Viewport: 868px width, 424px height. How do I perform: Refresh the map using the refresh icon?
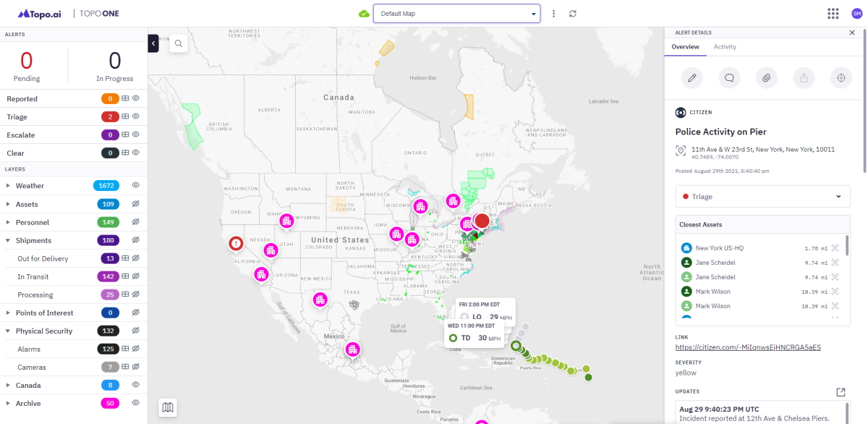[x=571, y=13]
